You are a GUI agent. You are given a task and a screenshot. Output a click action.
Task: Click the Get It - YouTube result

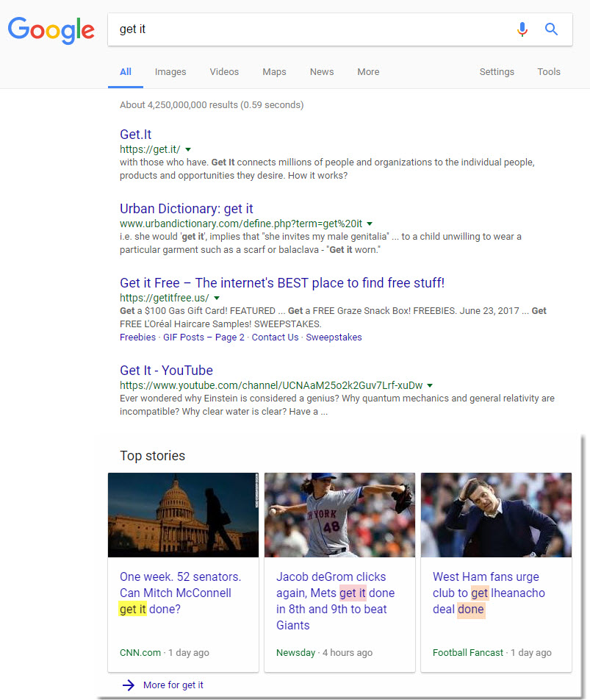click(x=166, y=371)
